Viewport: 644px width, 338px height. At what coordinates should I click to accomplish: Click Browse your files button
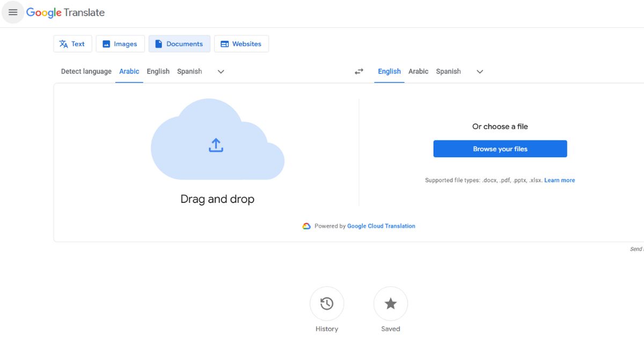(x=500, y=149)
